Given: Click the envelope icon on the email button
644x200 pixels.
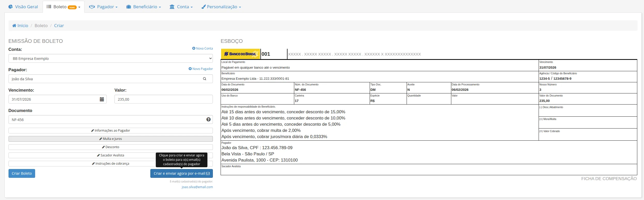Looking at the screenshot, I should [208, 173].
